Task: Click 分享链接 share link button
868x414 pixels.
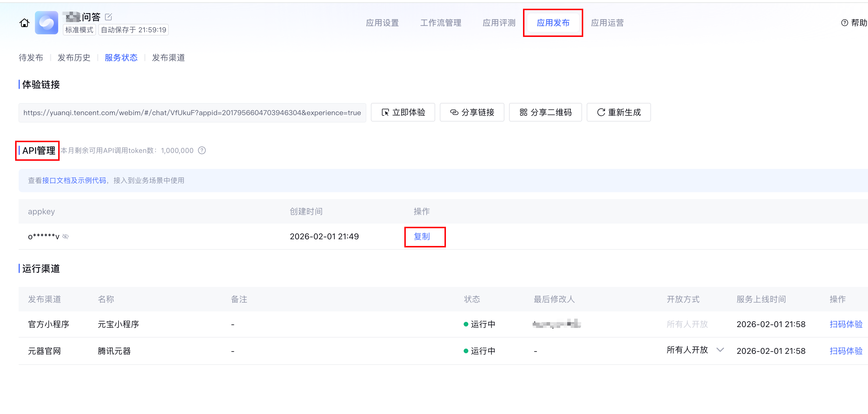Action: [472, 113]
